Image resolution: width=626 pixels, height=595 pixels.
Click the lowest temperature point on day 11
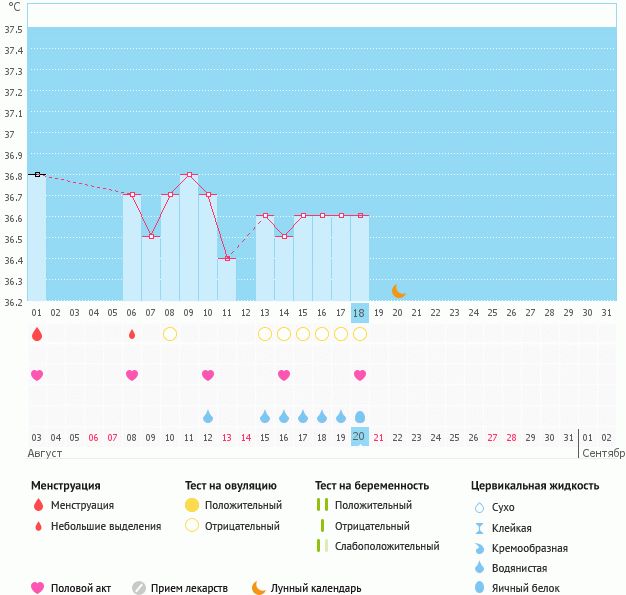[x=227, y=259]
